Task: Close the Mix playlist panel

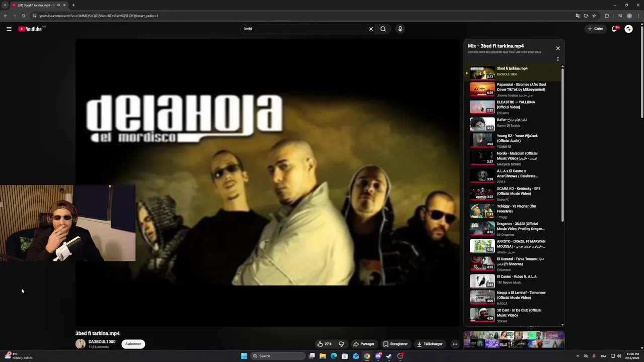Action: pos(557,48)
